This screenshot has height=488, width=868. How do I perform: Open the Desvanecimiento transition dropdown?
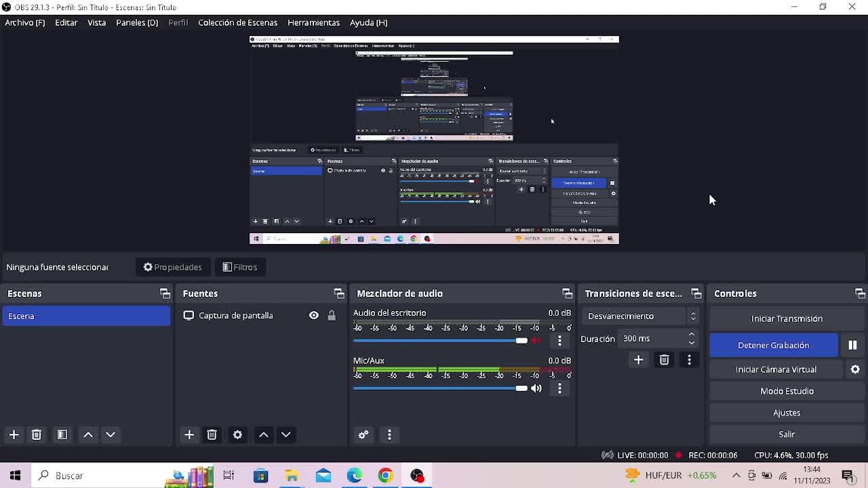coord(640,316)
